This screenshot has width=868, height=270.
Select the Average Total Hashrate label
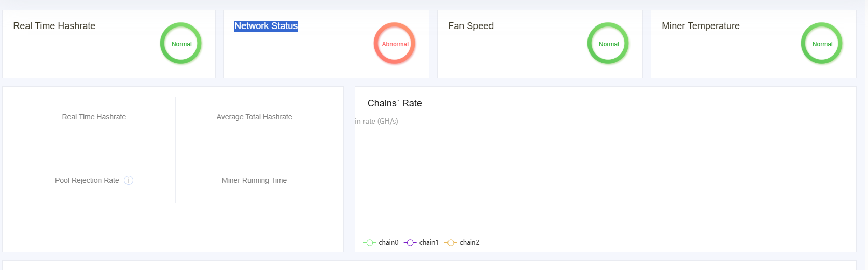point(254,117)
